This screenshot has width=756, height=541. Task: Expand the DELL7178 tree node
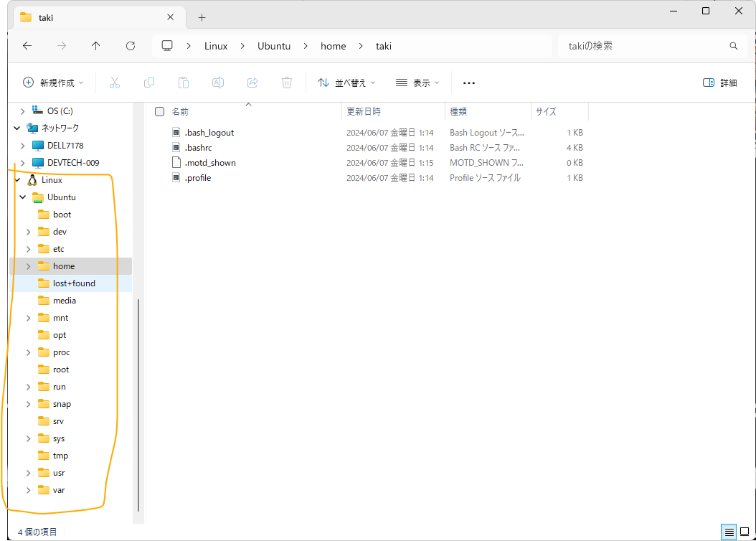(x=22, y=146)
